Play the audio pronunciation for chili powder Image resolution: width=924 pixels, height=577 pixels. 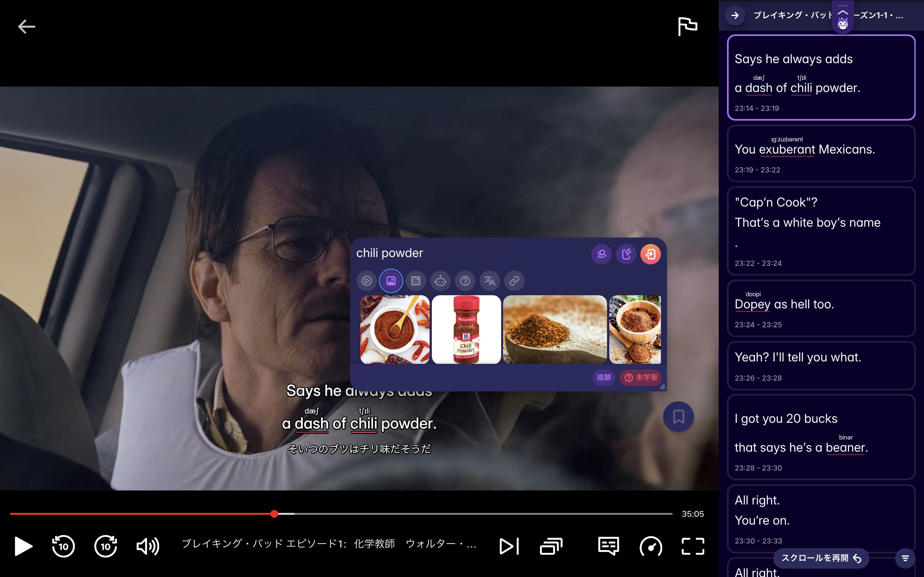[x=367, y=281]
